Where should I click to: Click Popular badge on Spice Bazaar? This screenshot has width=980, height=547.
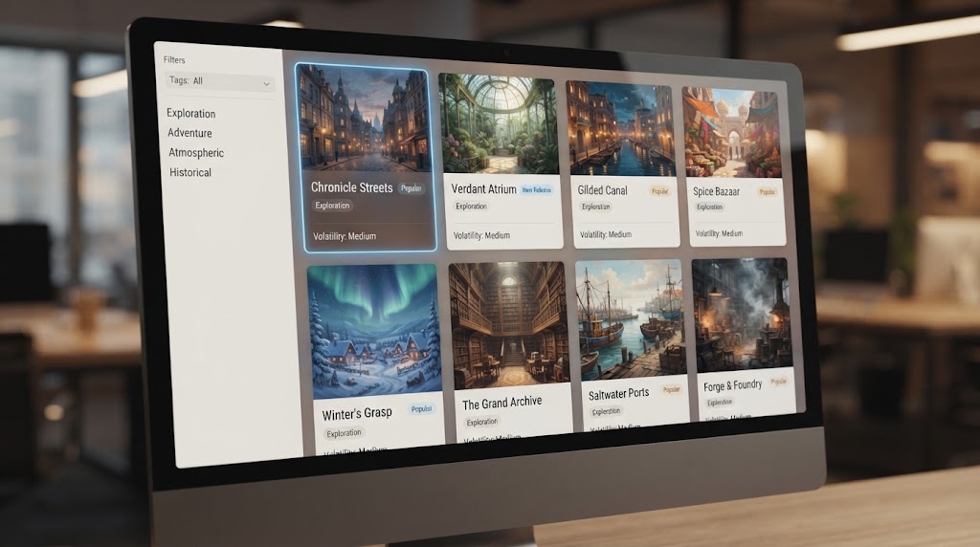tap(767, 191)
